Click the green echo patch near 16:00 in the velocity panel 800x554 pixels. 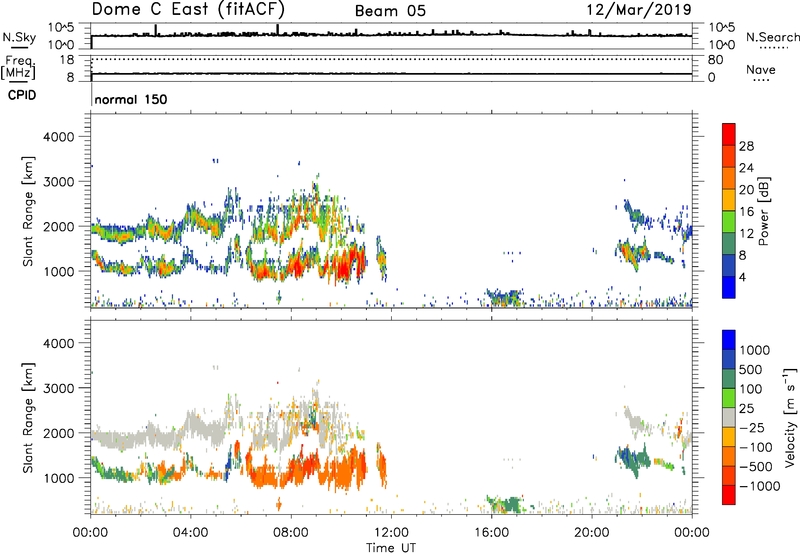(505, 504)
